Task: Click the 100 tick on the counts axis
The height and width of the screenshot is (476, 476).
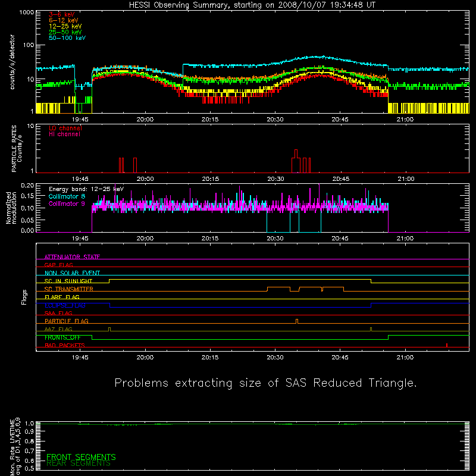Action: pyautogui.click(x=29, y=45)
